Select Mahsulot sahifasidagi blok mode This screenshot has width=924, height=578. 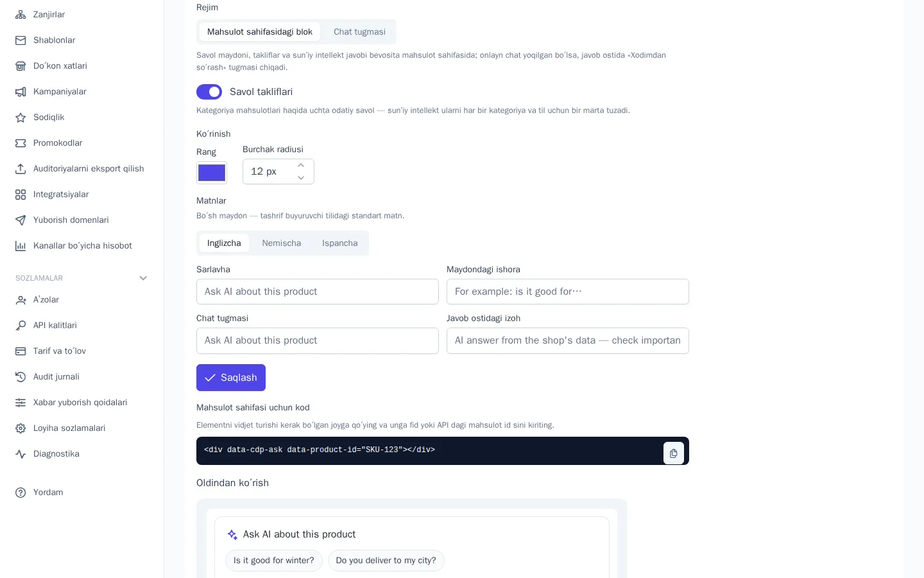point(259,31)
